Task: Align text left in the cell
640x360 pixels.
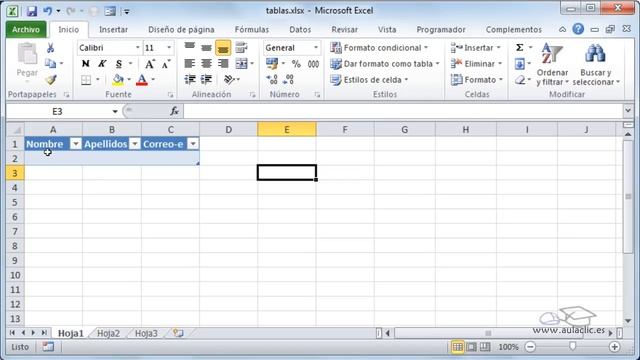Action: (189, 64)
